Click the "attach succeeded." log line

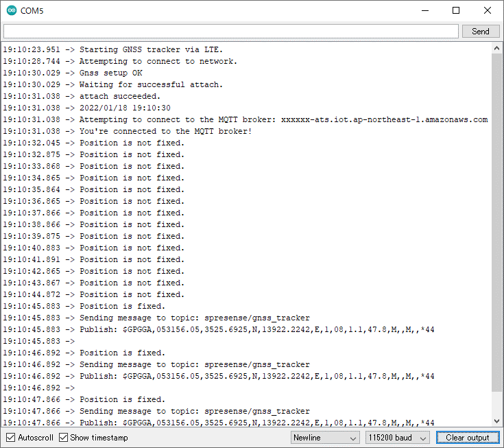[x=119, y=97]
